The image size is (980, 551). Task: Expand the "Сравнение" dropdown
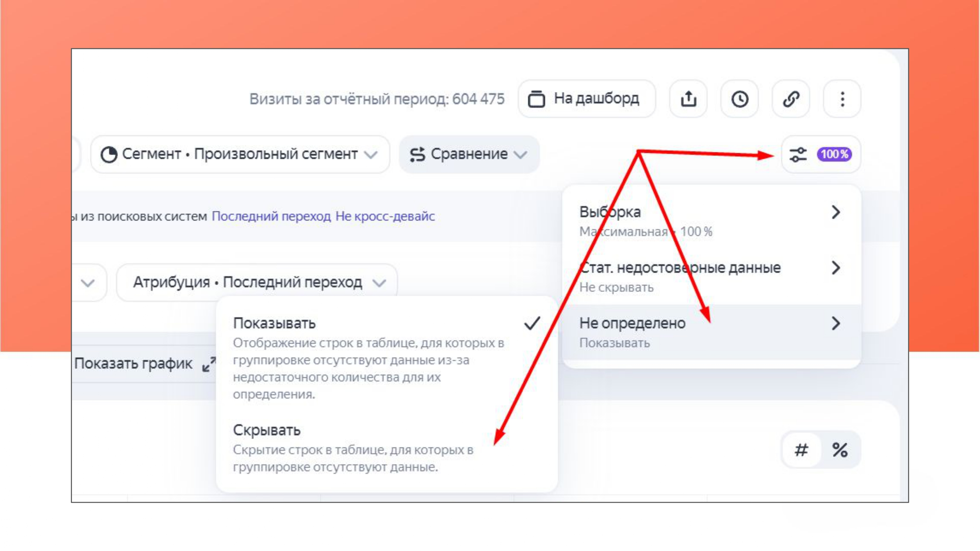pos(469,154)
